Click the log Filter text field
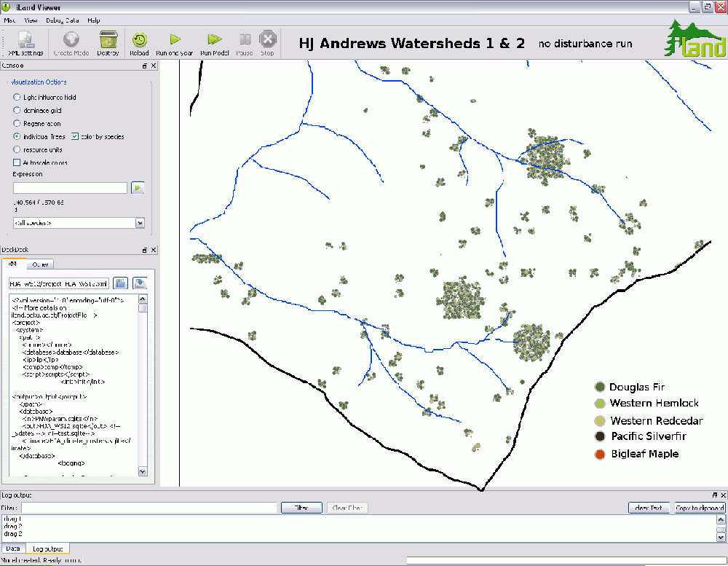This screenshot has height=566, width=728. (x=149, y=508)
